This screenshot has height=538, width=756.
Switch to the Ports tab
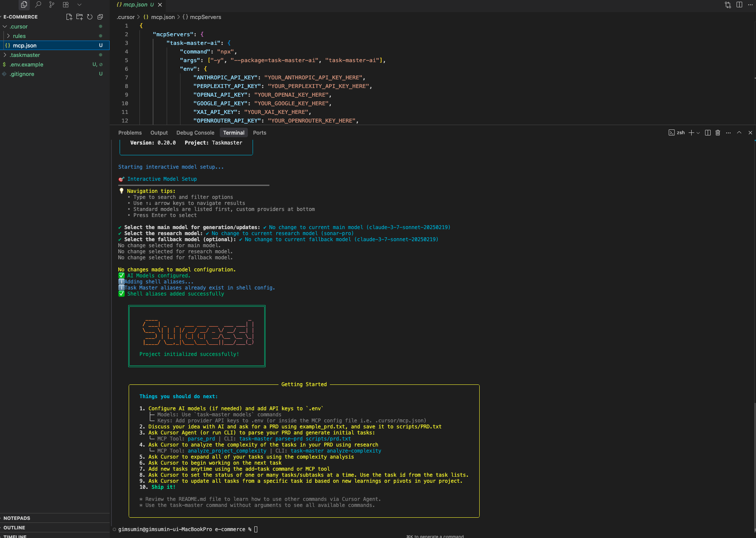point(259,132)
